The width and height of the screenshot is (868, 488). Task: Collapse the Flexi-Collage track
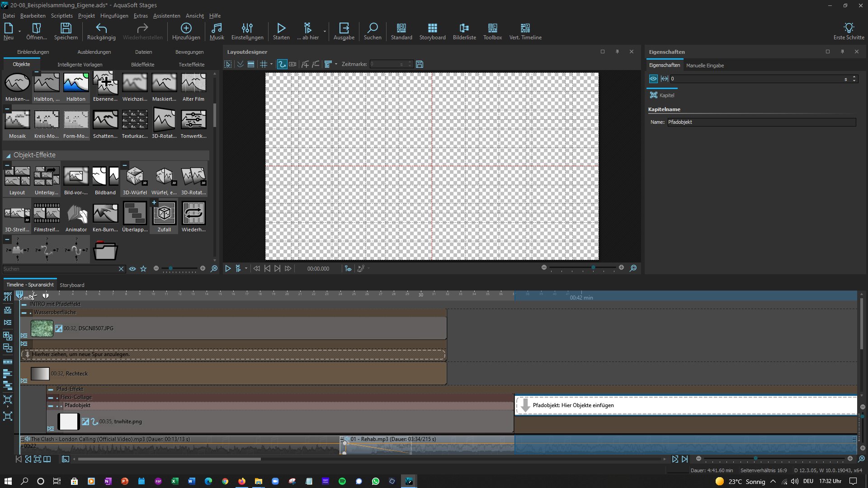coord(51,398)
